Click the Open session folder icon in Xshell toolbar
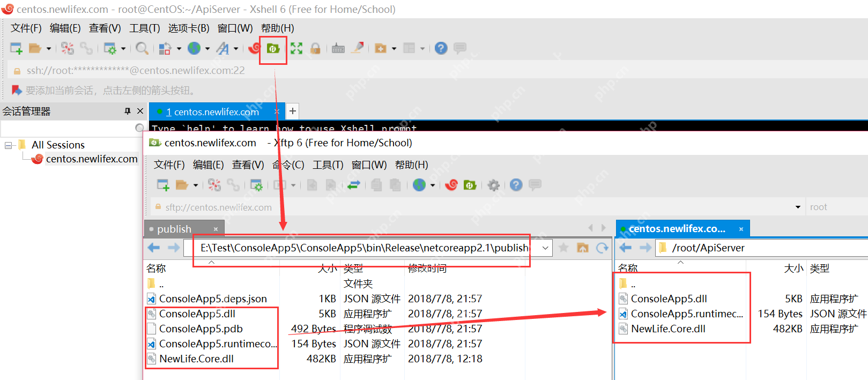The height and width of the screenshot is (380, 868). pos(35,48)
